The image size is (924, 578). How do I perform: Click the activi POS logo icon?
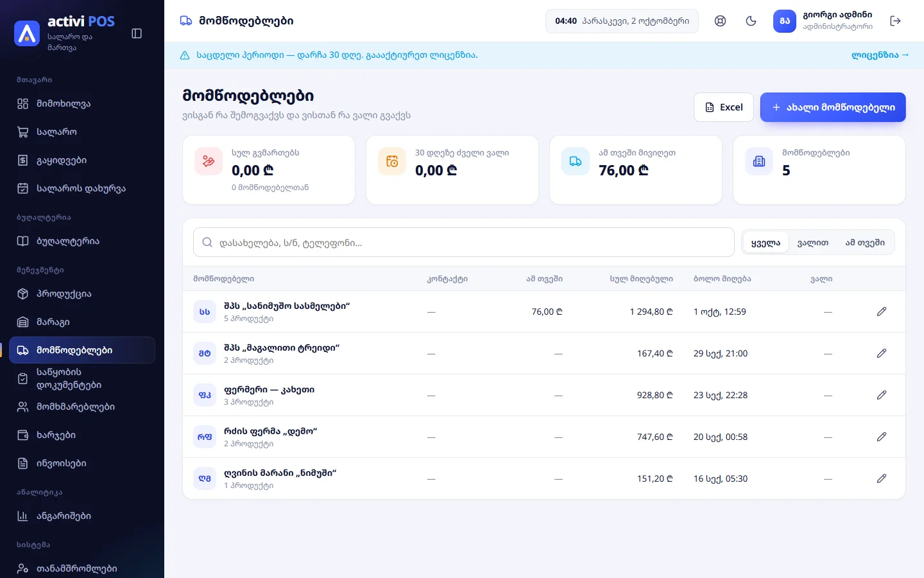pyautogui.click(x=27, y=33)
